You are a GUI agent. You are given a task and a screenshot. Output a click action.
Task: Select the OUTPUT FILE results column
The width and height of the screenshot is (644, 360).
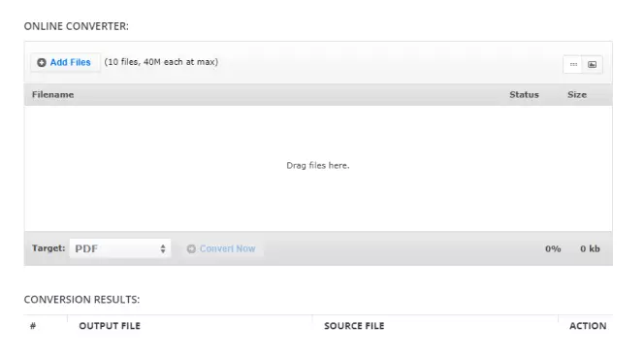coord(110,326)
